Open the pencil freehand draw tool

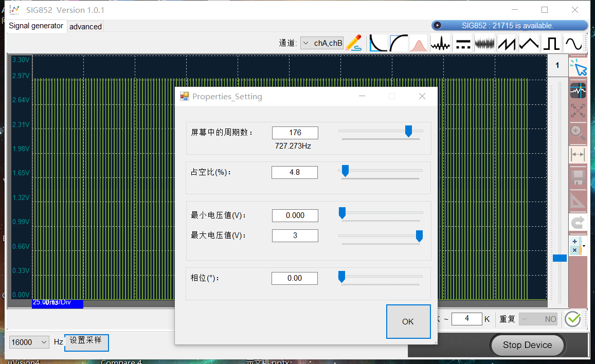coord(353,43)
